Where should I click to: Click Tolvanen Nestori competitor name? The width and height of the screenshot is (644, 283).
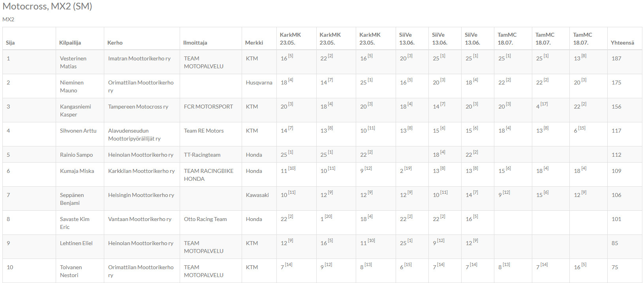[71, 271]
